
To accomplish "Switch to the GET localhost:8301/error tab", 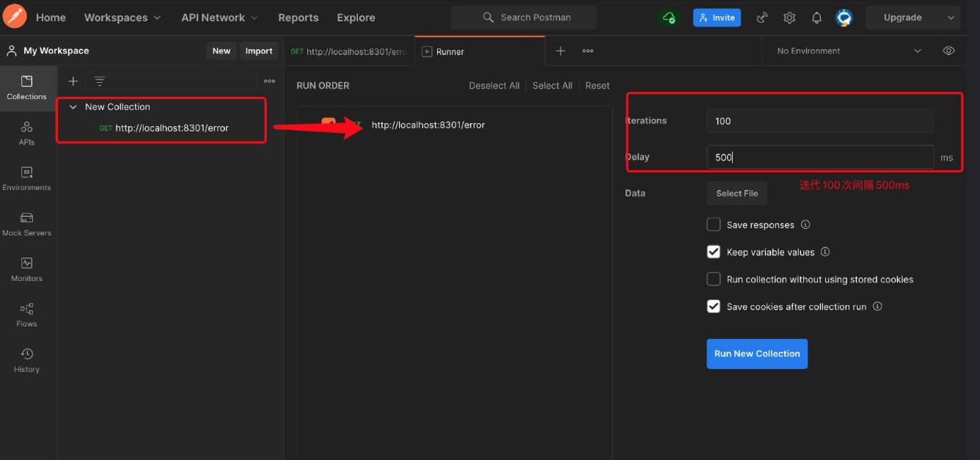I will (349, 51).
